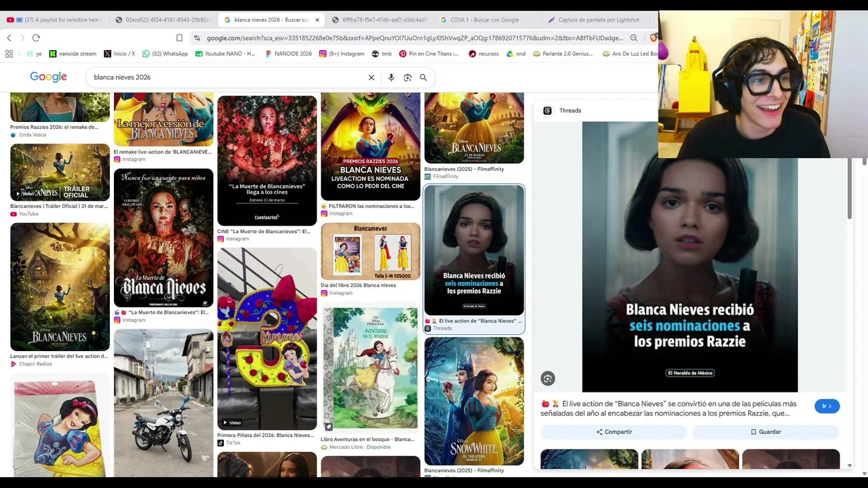Screen dimensions: 868x488
Task: Clear the Google search box text
Action: tap(371, 77)
